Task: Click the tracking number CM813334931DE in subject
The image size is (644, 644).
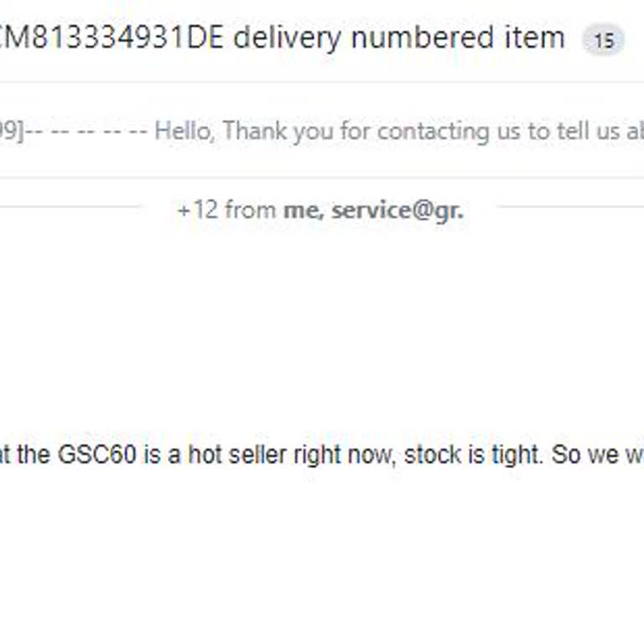Action: 112,38
